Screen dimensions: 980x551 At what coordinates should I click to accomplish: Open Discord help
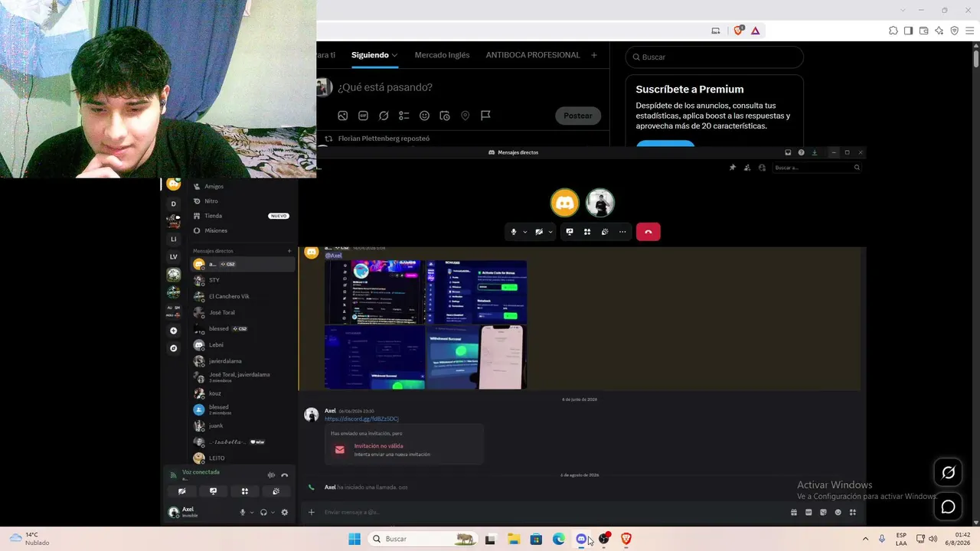(801, 152)
